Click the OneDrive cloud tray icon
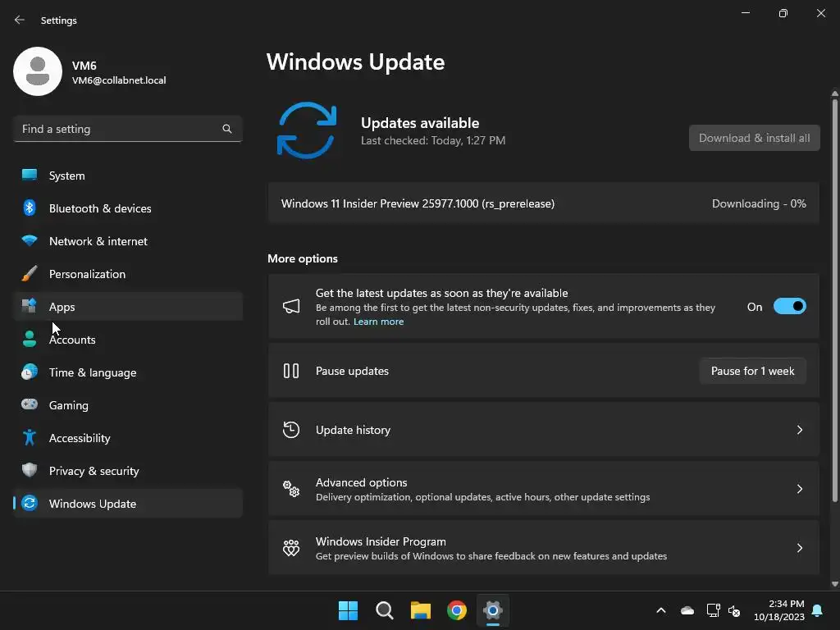This screenshot has width=840, height=630. click(x=687, y=610)
